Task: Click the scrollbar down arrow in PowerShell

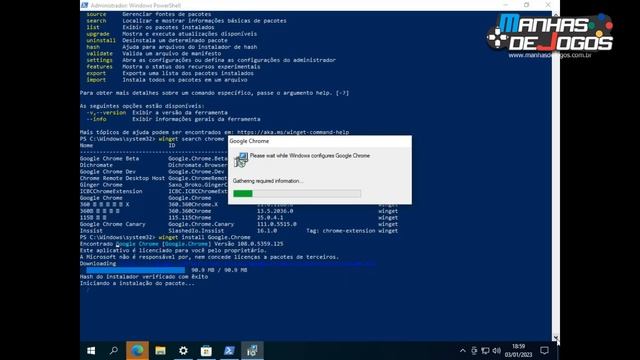Action: coord(556,338)
